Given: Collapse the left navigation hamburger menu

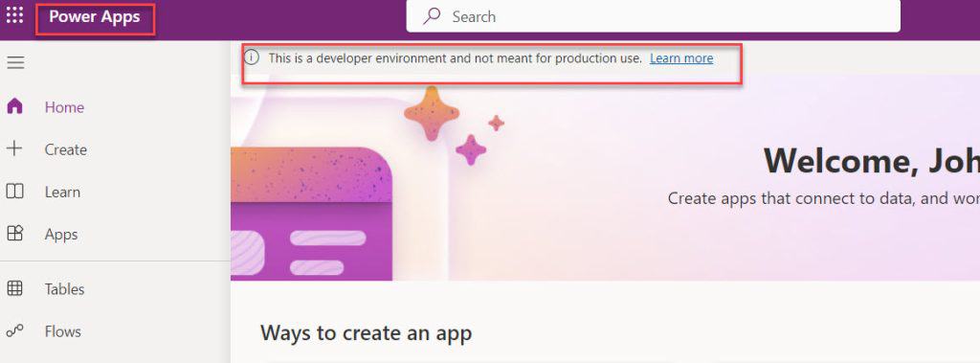Looking at the screenshot, I should click(15, 62).
